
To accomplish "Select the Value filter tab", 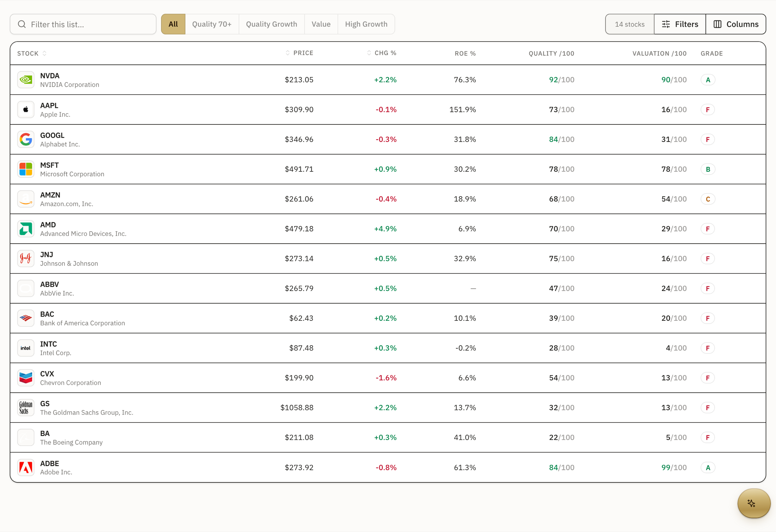I will (321, 24).
